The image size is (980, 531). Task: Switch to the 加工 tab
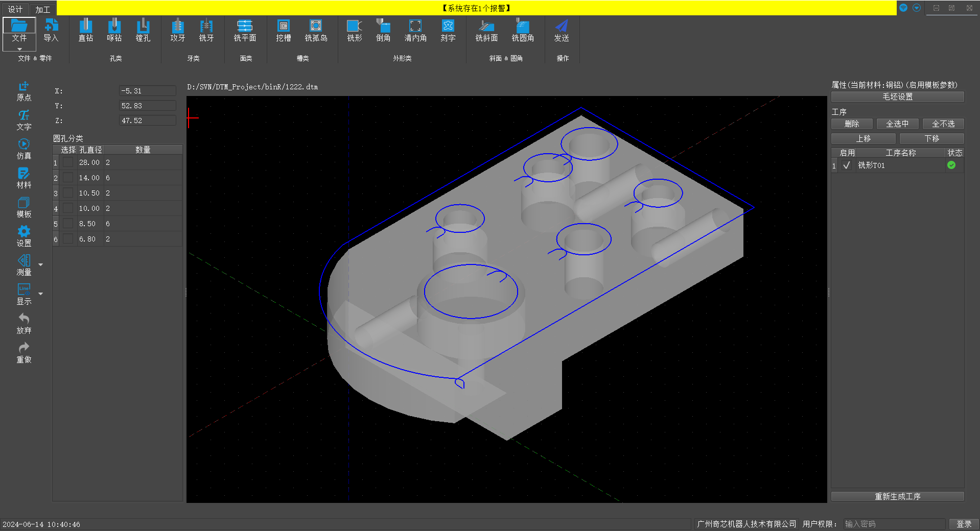pyautogui.click(x=43, y=9)
